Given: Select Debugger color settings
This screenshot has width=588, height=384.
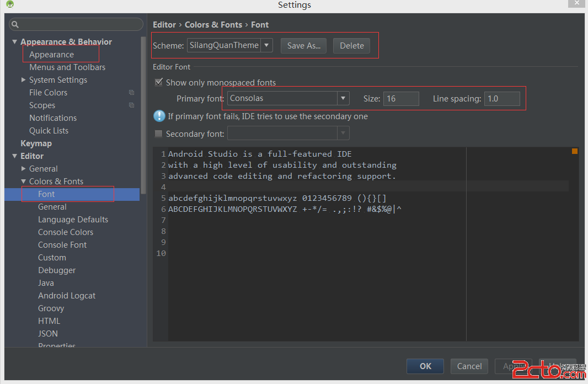Looking at the screenshot, I should click(57, 270).
